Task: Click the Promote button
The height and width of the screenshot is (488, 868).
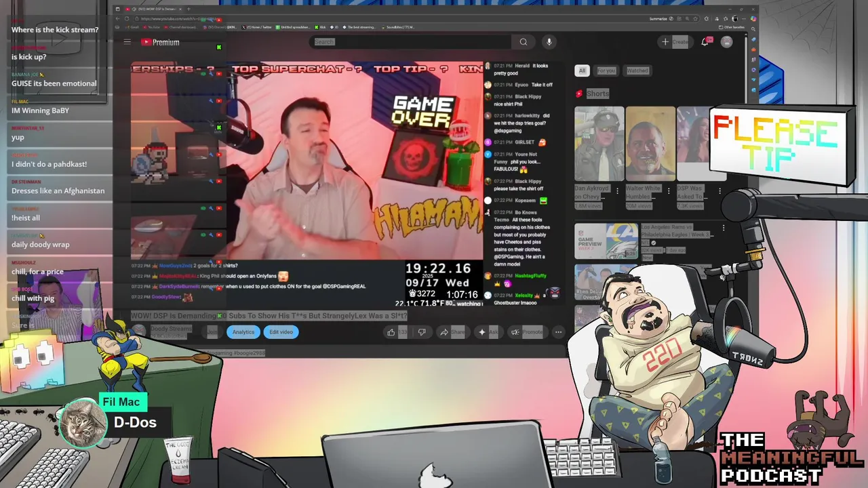Action: 527,332
